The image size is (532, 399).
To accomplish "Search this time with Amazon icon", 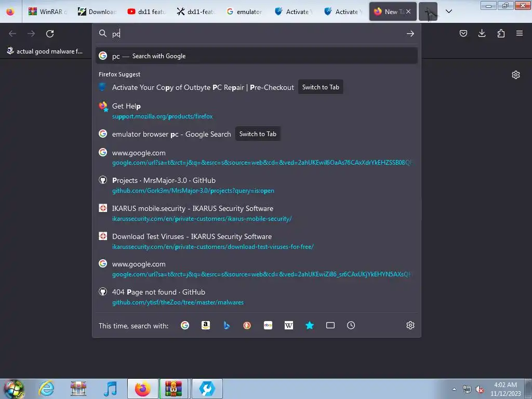I will tap(206, 325).
